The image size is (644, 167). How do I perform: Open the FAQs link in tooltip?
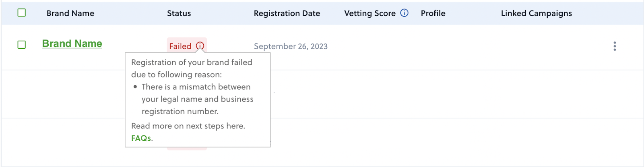pos(141,138)
